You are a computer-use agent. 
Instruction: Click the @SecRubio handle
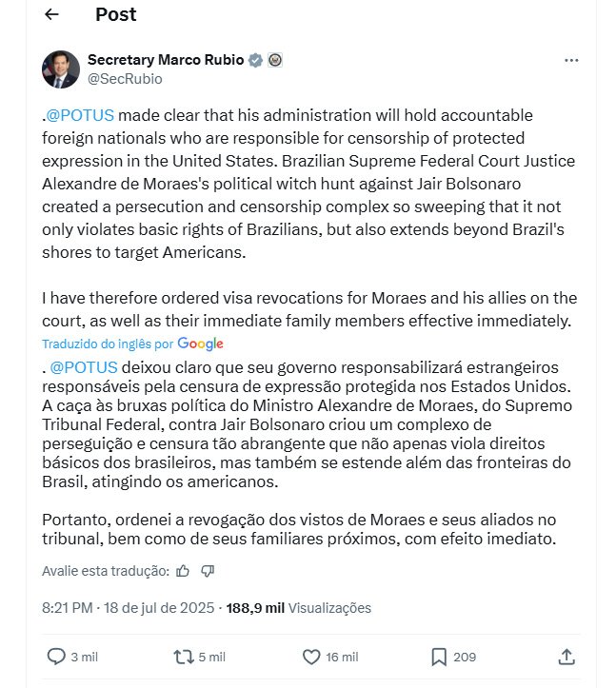point(125,79)
